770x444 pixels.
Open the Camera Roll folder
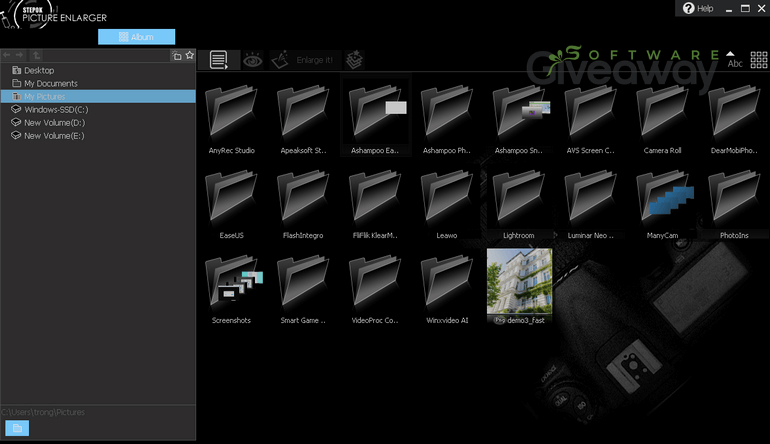[x=662, y=119]
